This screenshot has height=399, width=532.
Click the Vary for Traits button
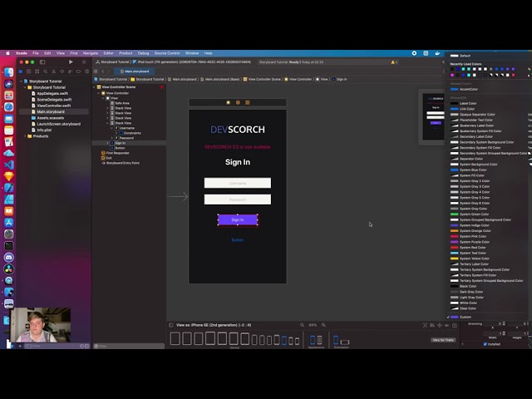443,340
